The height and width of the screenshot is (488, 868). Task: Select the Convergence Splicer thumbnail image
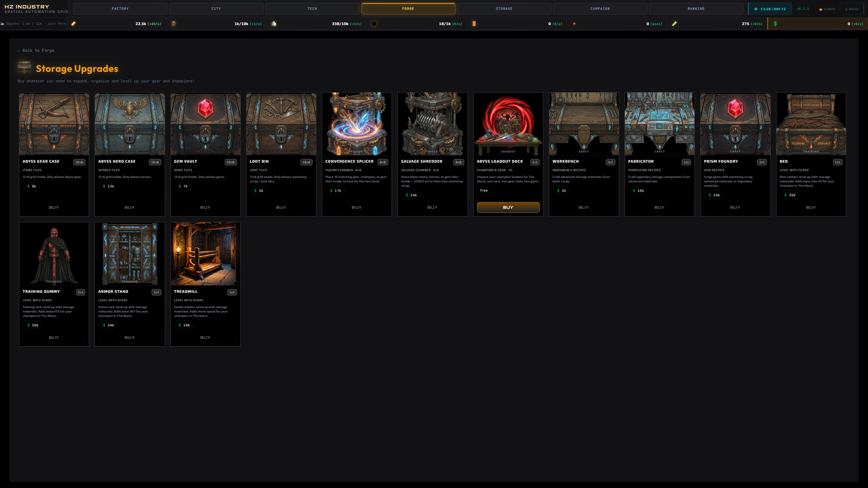[357, 124]
